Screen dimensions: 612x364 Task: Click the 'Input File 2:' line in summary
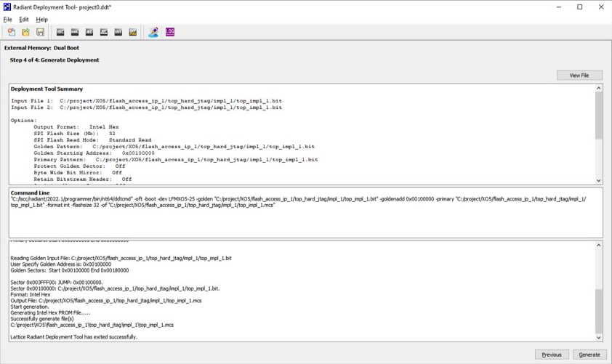click(x=146, y=108)
